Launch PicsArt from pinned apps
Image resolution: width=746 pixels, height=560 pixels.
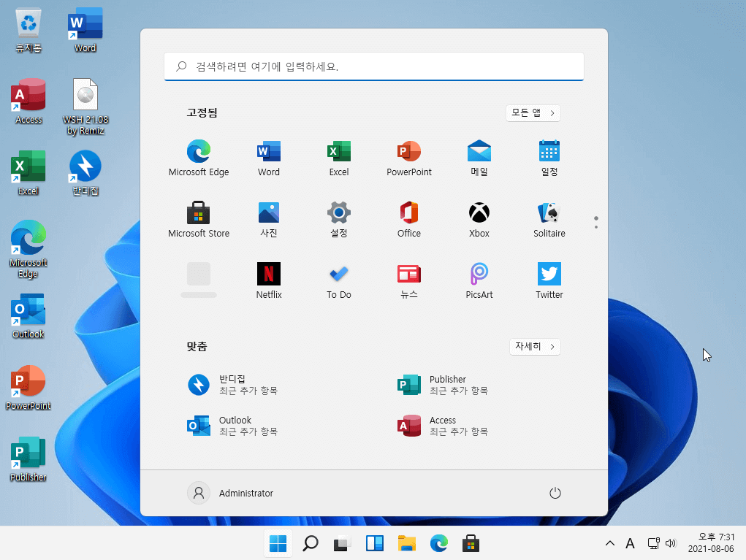pos(479,280)
